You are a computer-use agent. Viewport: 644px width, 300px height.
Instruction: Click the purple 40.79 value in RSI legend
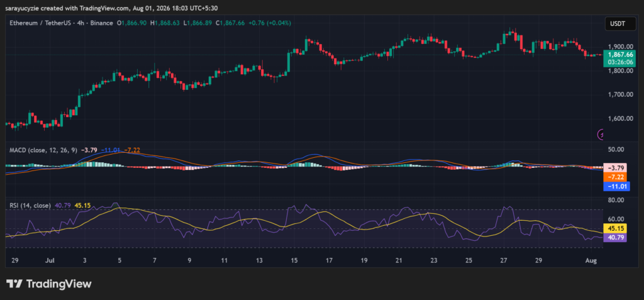coord(62,205)
